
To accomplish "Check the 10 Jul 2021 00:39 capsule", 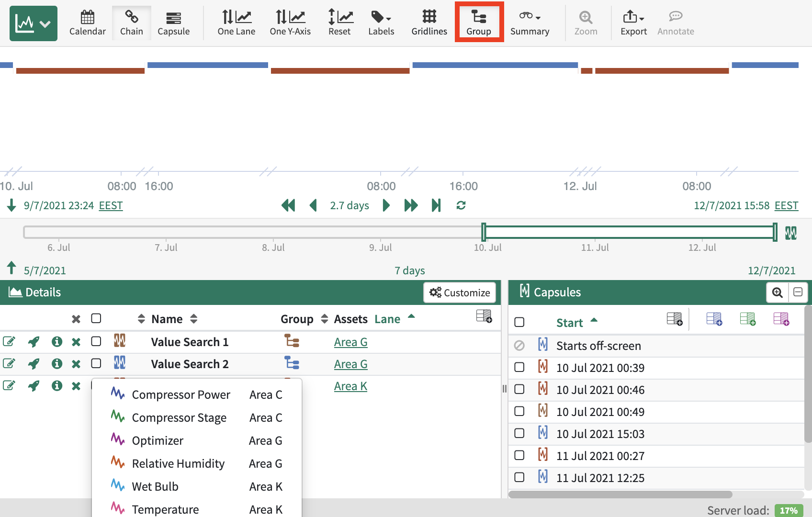I will [x=519, y=367].
